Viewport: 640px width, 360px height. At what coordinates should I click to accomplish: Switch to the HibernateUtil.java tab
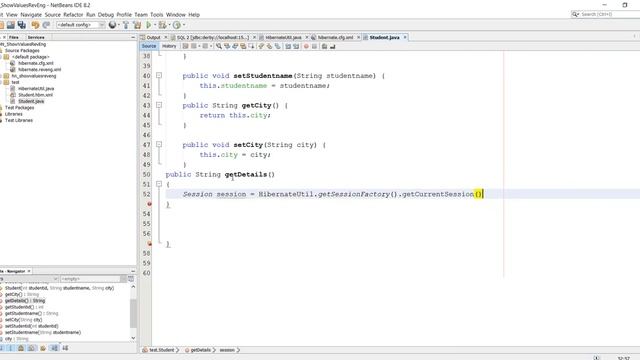[x=283, y=37]
